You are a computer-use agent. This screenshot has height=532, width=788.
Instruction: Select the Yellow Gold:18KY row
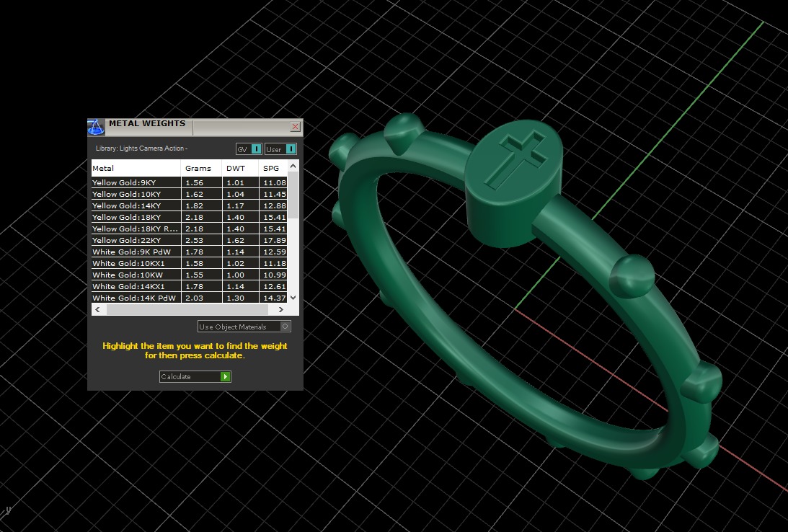(189, 217)
